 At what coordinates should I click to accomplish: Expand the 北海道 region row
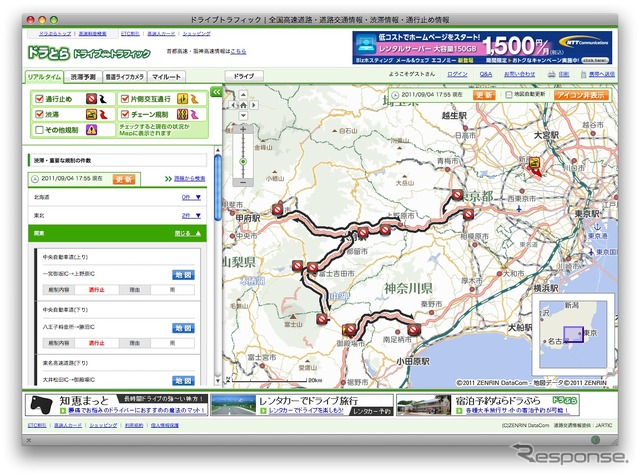click(118, 197)
